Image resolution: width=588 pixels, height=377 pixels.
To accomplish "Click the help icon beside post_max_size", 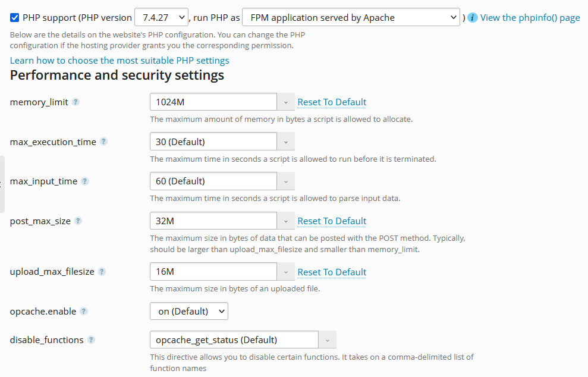I will 78,221.
